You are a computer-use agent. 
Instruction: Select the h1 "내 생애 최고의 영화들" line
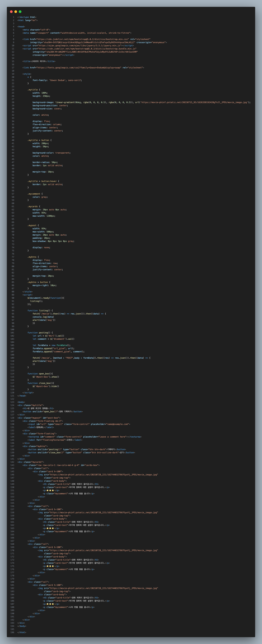[x=38, y=409]
